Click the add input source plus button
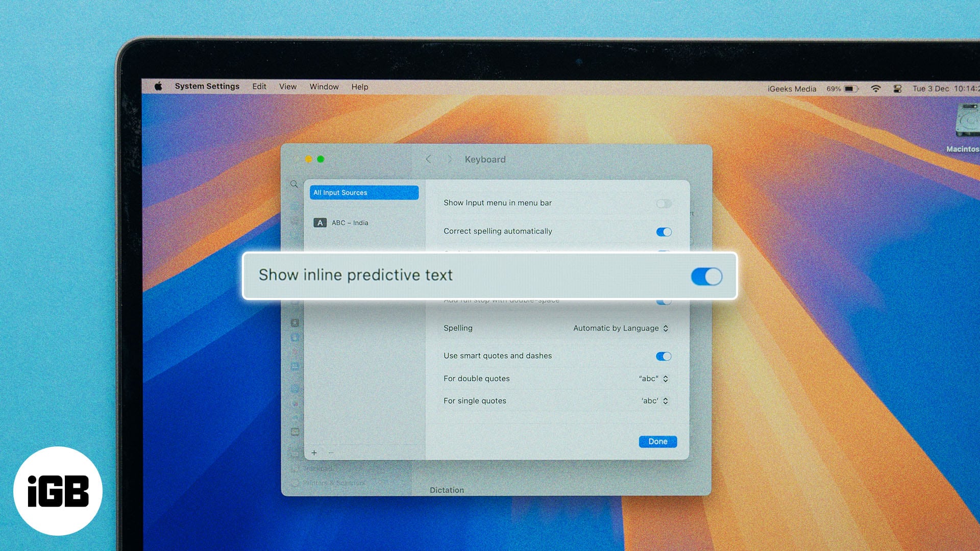Image resolution: width=980 pixels, height=551 pixels. pyautogui.click(x=314, y=452)
